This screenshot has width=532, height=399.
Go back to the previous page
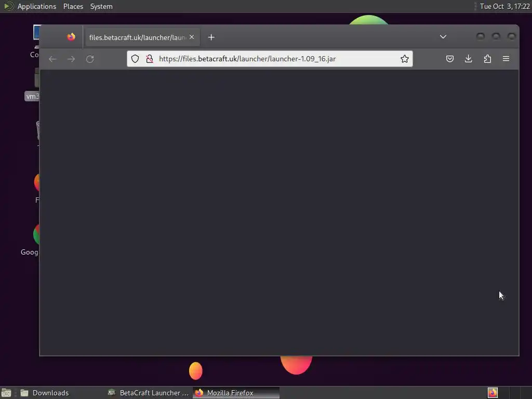[x=52, y=59]
